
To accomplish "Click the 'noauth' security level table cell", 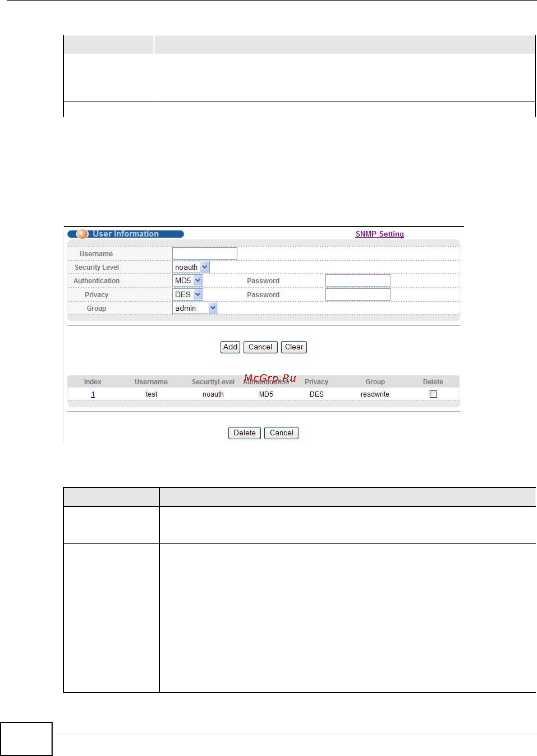I will point(213,394).
